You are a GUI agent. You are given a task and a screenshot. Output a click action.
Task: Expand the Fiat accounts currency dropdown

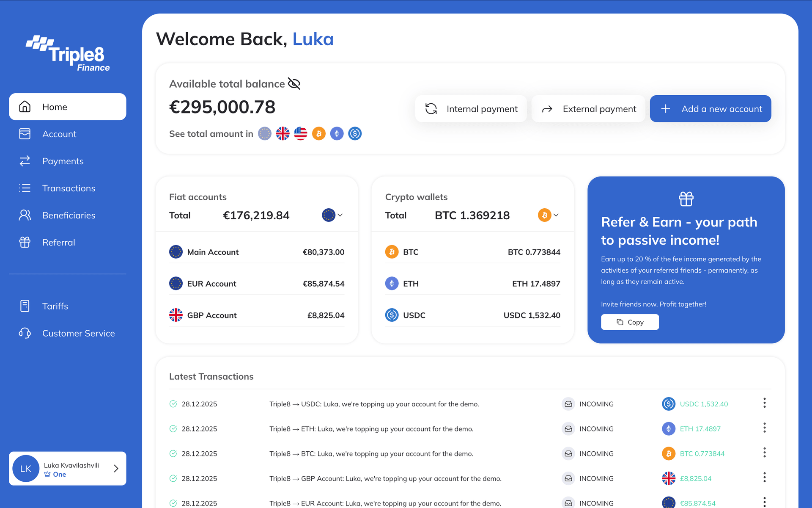(x=332, y=215)
